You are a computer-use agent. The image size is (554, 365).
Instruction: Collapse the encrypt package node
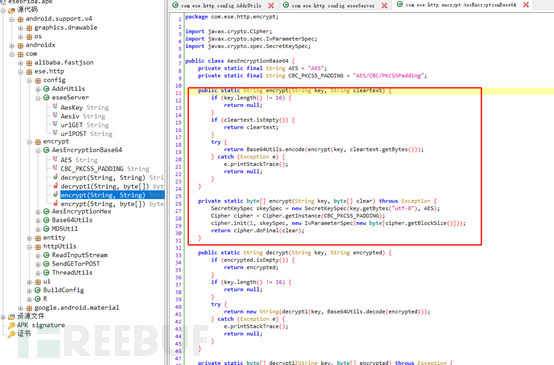point(29,142)
